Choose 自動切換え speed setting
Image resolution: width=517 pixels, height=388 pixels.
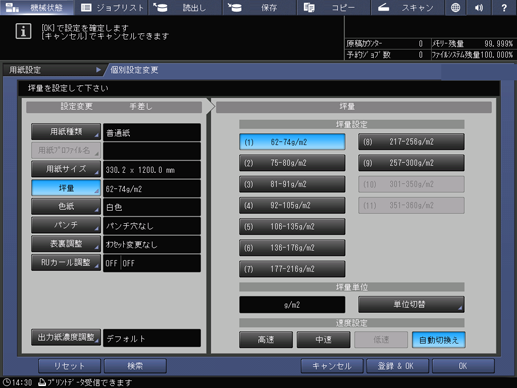(439, 340)
